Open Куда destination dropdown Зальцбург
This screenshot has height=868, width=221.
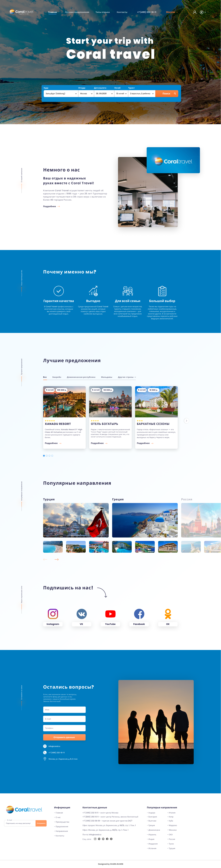click(x=61, y=94)
